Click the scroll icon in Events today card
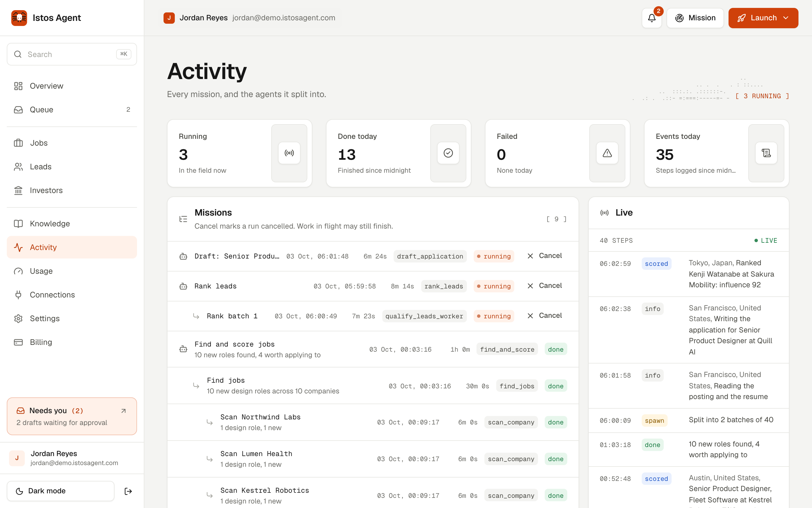The image size is (812, 508). [x=766, y=153]
